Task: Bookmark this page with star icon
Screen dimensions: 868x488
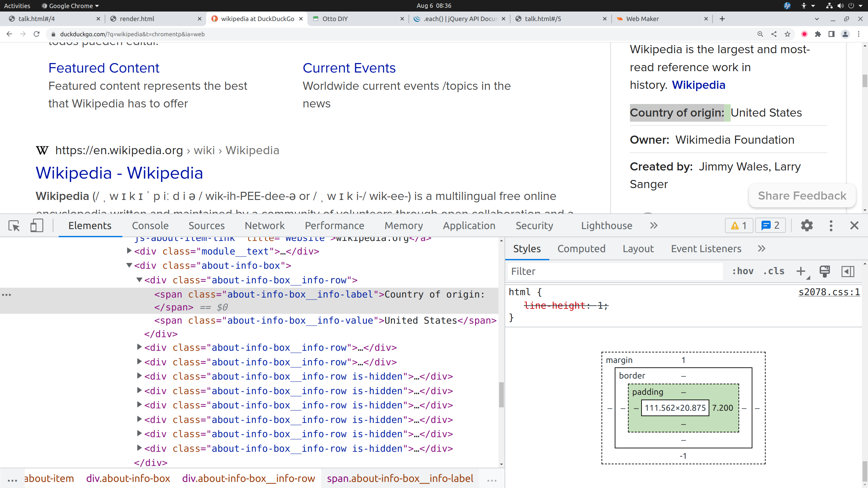Action: click(x=787, y=34)
